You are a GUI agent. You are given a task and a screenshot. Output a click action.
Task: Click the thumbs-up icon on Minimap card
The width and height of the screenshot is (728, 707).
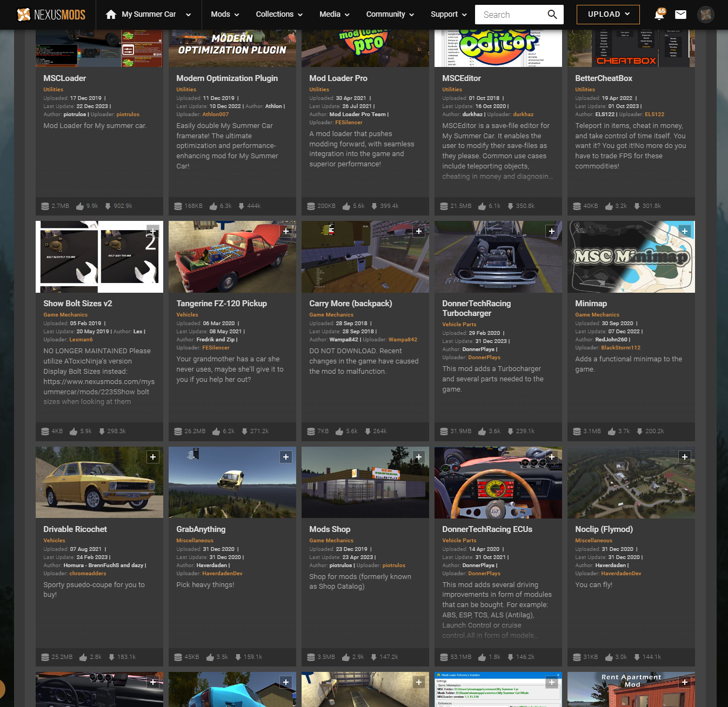click(612, 432)
